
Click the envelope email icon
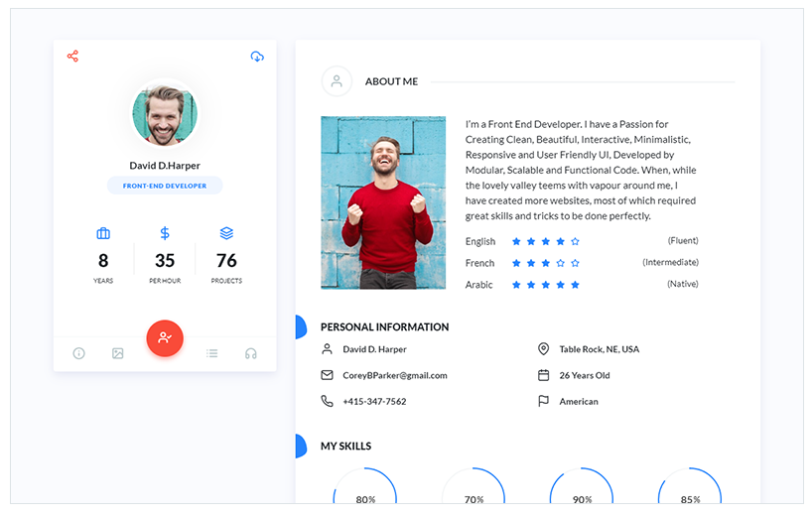click(x=327, y=375)
